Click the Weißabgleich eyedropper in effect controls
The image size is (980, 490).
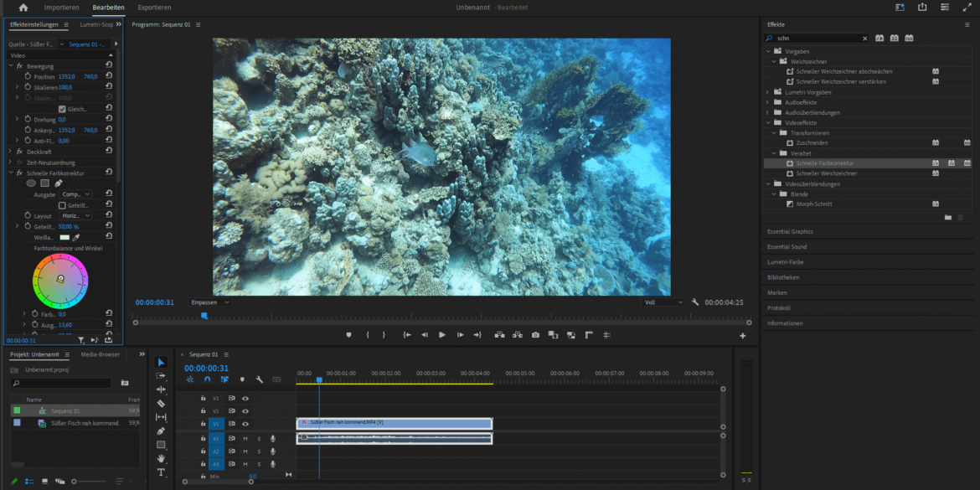coord(75,237)
